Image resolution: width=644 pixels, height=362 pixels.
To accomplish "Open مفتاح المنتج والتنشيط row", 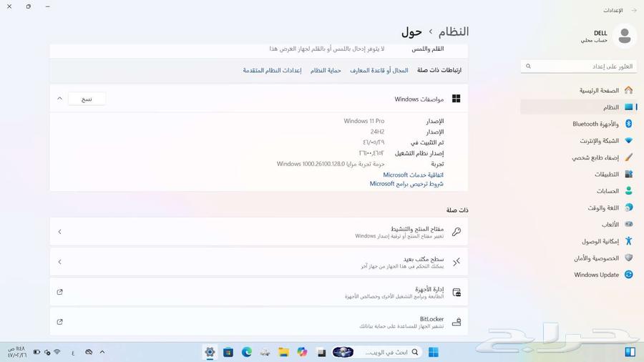I will coord(259,232).
